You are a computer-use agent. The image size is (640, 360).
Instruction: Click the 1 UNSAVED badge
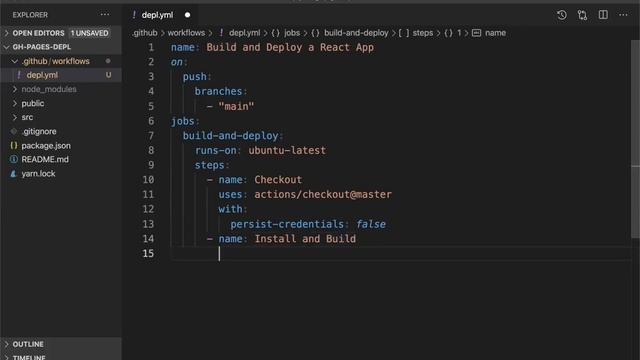89,33
